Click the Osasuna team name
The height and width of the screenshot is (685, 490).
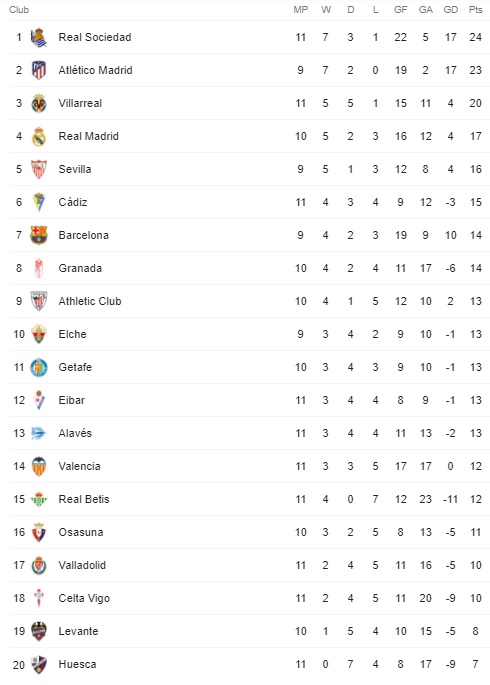81,532
